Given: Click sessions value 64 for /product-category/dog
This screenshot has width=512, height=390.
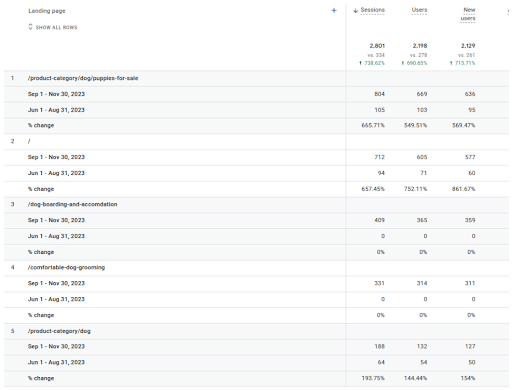Looking at the screenshot, I should coord(381,362).
